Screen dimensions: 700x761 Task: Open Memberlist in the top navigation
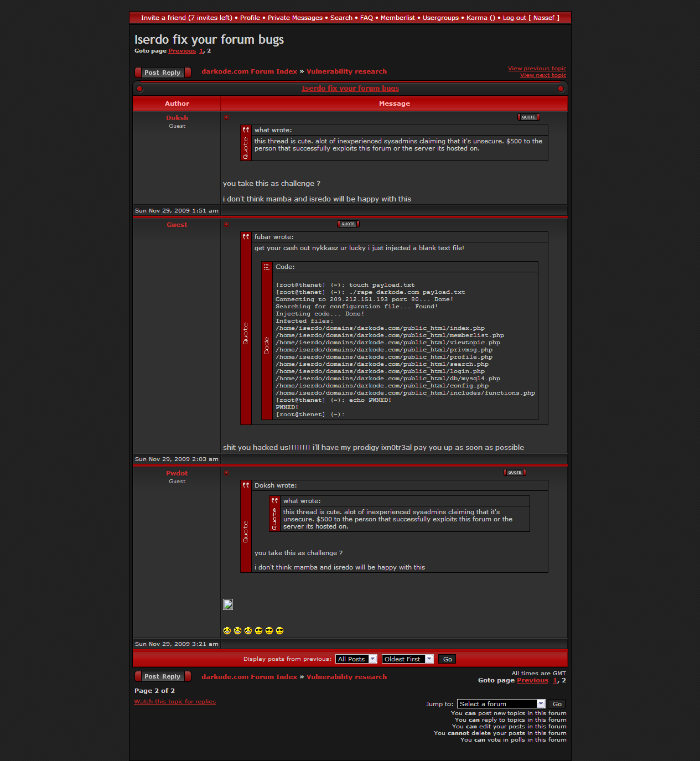coord(397,18)
